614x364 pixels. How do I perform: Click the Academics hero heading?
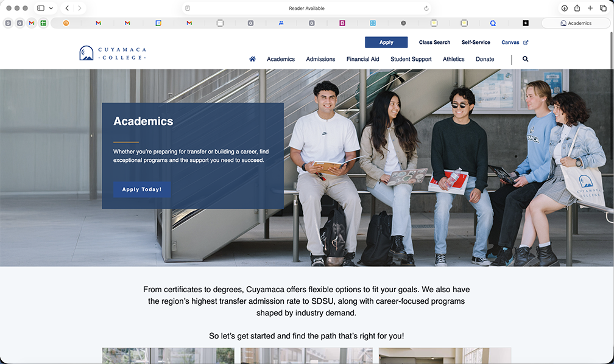pyautogui.click(x=143, y=121)
